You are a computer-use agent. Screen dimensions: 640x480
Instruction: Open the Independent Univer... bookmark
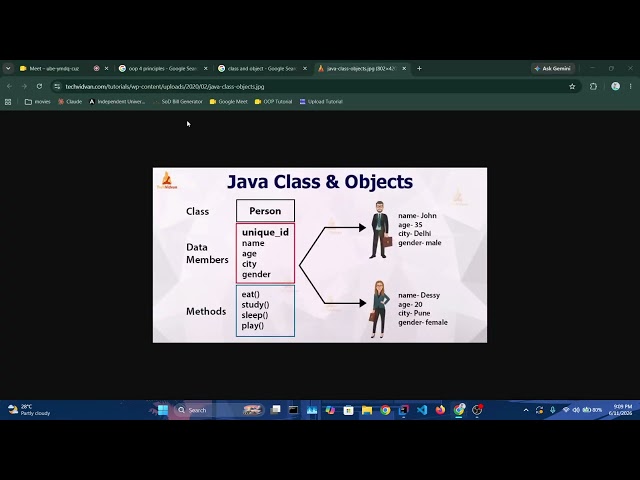click(117, 102)
